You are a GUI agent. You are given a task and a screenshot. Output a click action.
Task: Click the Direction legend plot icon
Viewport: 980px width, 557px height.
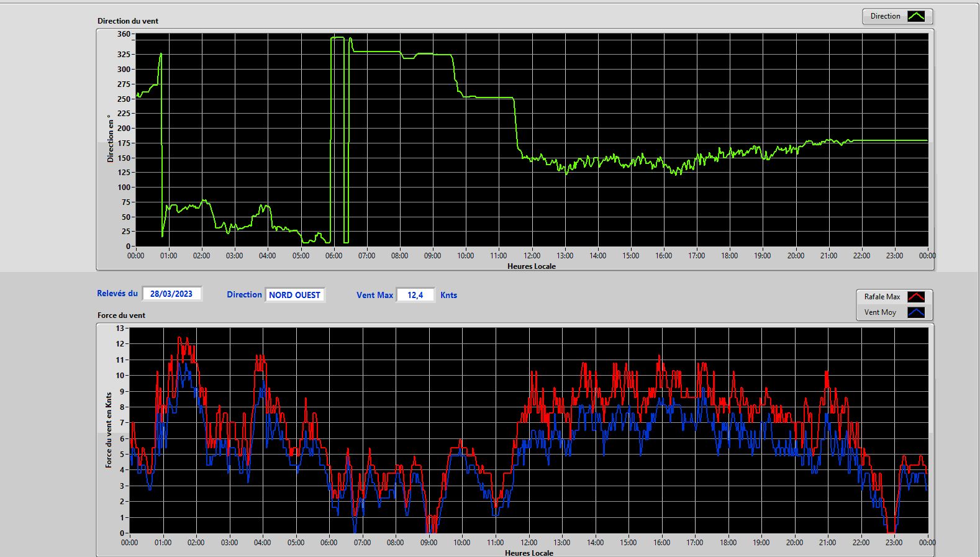916,16
